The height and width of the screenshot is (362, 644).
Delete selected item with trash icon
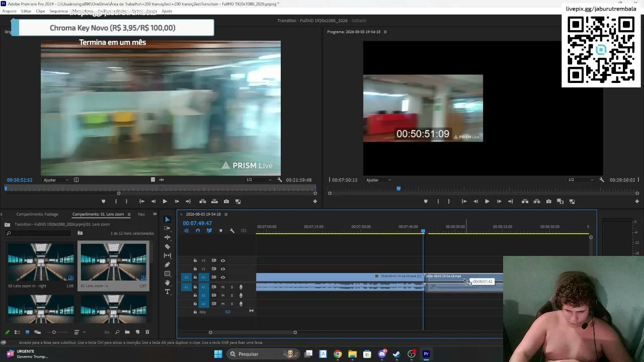147,332
